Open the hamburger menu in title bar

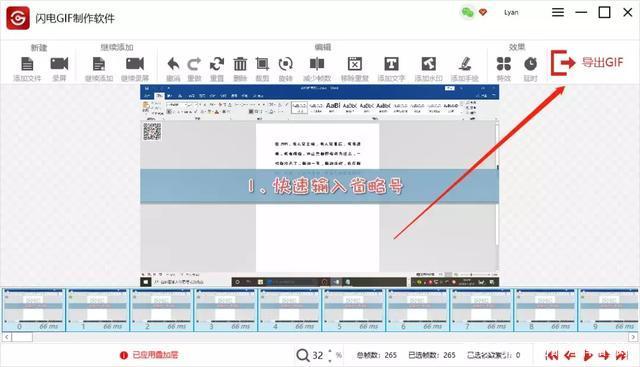(x=558, y=12)
